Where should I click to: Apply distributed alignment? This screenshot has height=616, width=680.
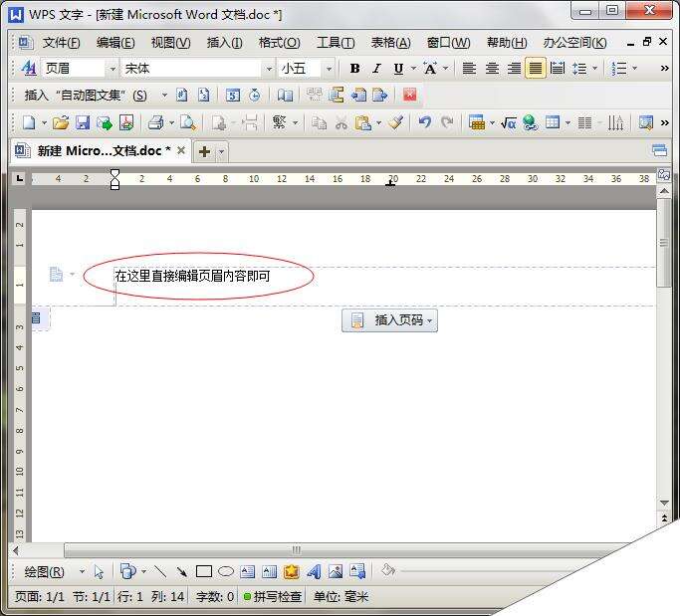click(x=558, y=69)
